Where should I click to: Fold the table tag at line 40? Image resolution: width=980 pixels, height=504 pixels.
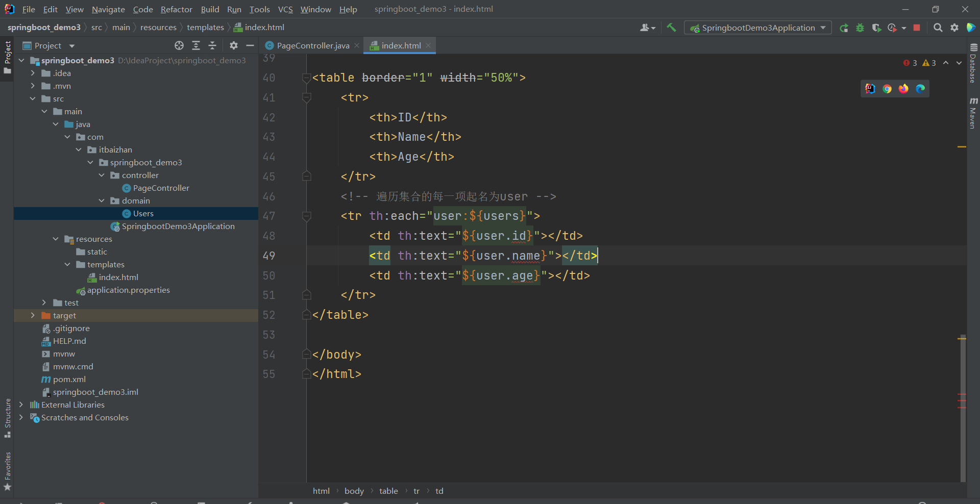(x=307, y=78)
